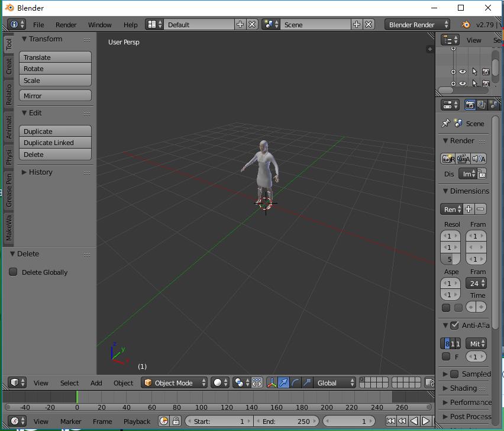The width and height of the screenshot is (504, 431).
Task: Click the Rotate button
Action: click(55, 69)
